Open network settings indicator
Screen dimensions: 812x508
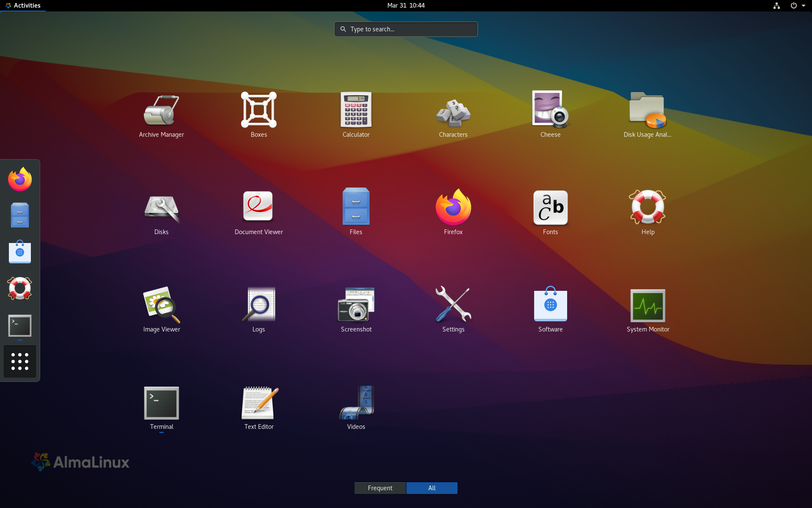pos(775,5)
